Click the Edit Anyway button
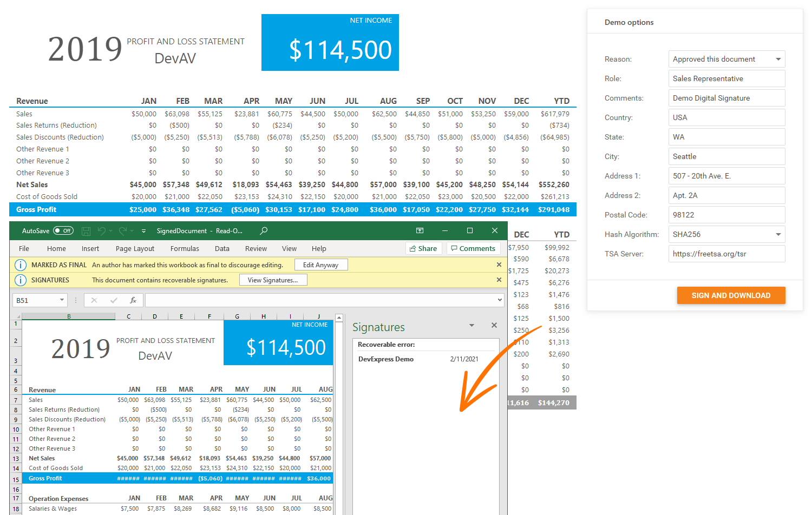812x515 pixels. (321, 265)
